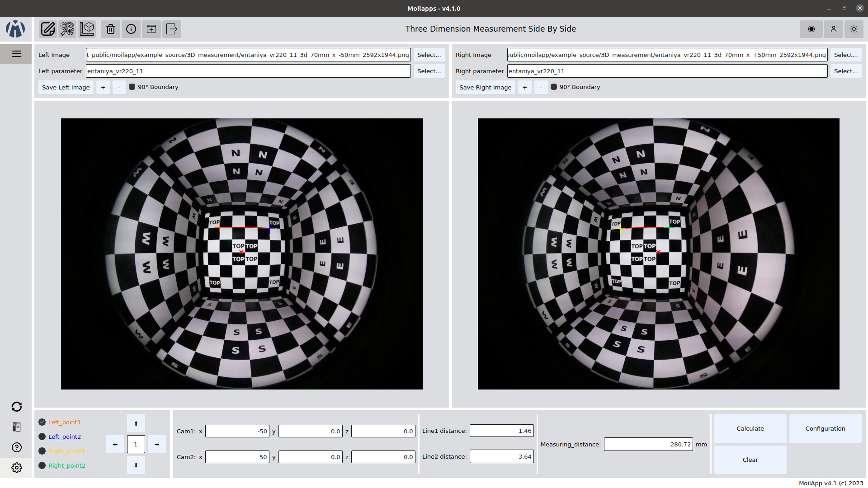The height and width of the screenshot is (488, 868).
Task: Select Right_point1 radio button
Action: click(42, 451)
